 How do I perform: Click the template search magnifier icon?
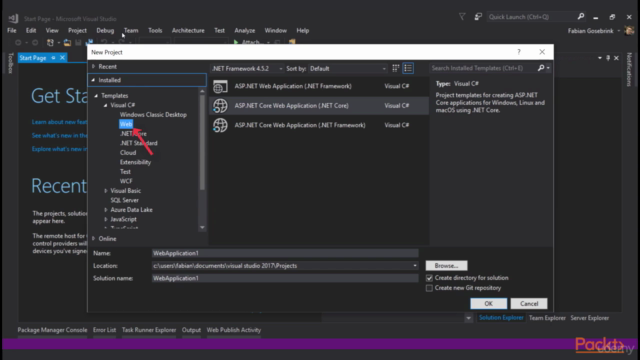(x=541, y=68)
